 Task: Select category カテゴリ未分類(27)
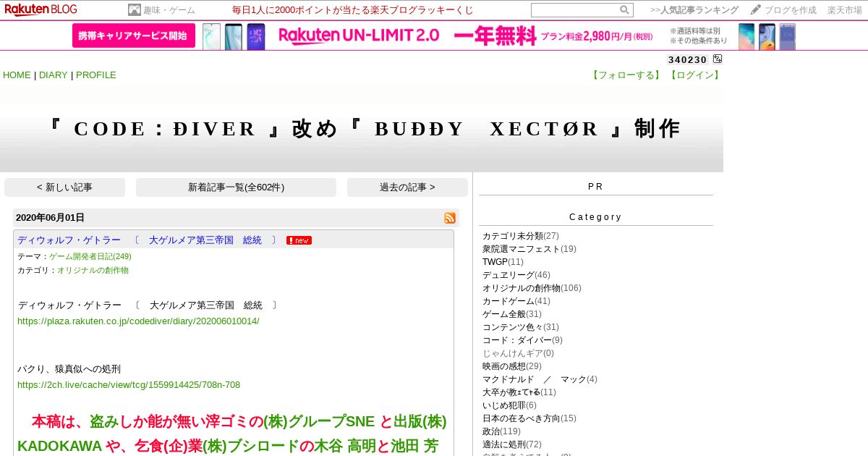coord(521,236)
